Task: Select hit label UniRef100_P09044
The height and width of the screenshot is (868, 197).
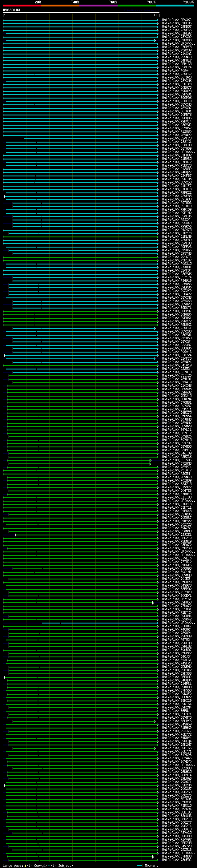Action: (177, 71)
